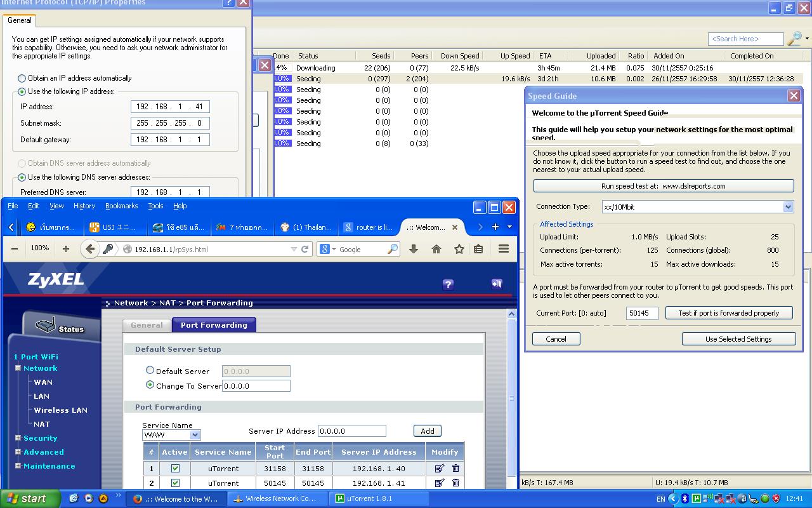Screen dimensions: 812x508
Task: Open ZyXEL help question mark icon
Action: (x=448, y=284)
